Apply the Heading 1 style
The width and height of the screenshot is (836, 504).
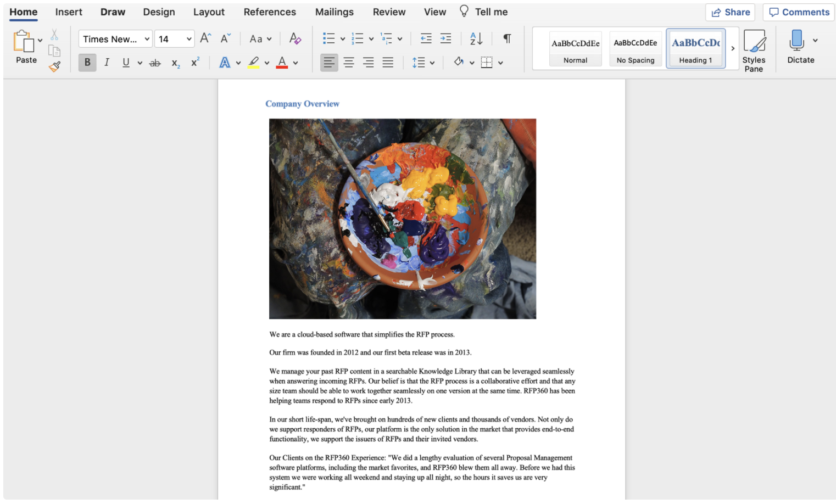(695, 49)
